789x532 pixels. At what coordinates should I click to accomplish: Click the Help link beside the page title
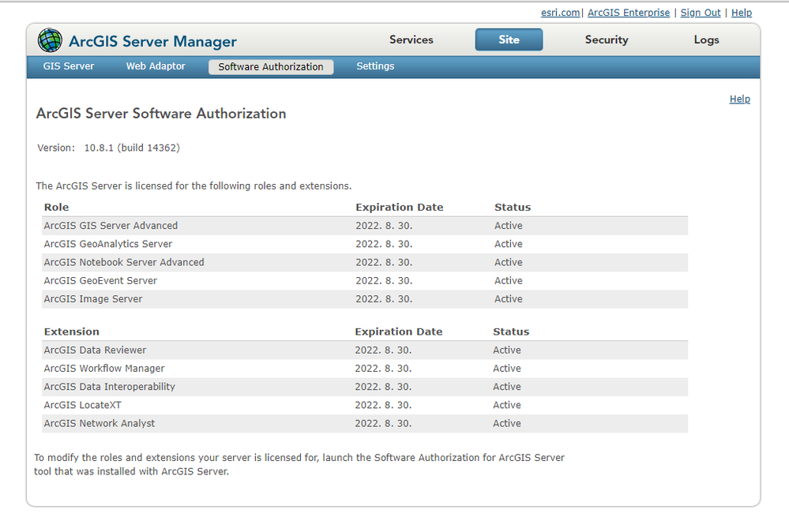[x=740, y=99]
